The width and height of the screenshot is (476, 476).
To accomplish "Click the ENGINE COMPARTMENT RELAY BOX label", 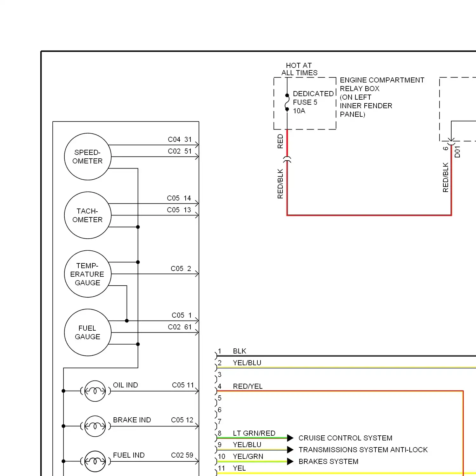I will 382,97.
